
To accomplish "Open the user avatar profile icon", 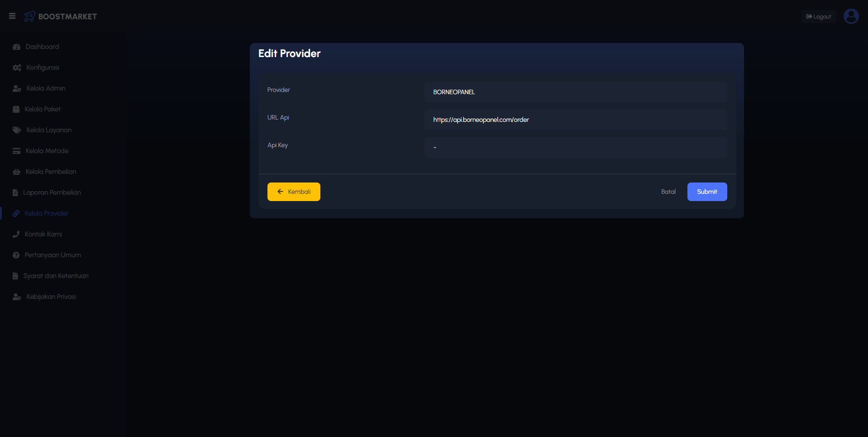I will pyautogui.click(x=851, y=16).
